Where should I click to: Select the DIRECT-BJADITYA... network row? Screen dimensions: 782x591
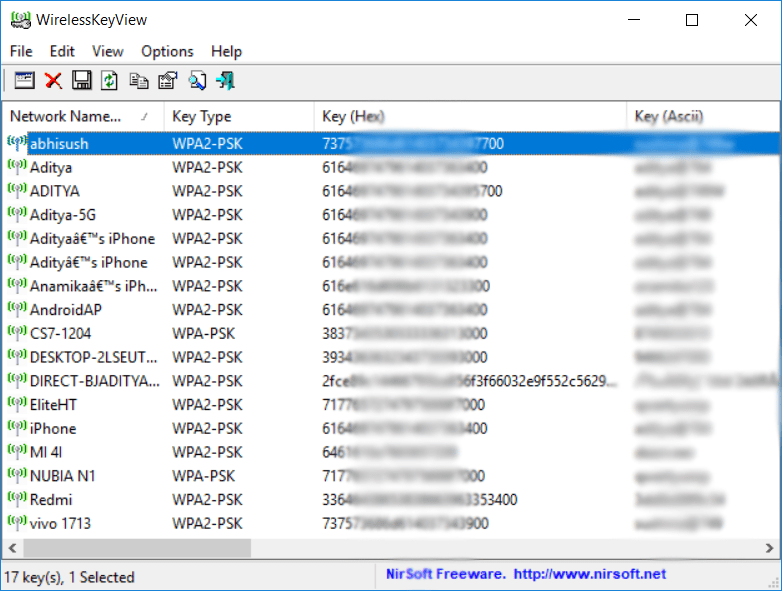point(391,381)
